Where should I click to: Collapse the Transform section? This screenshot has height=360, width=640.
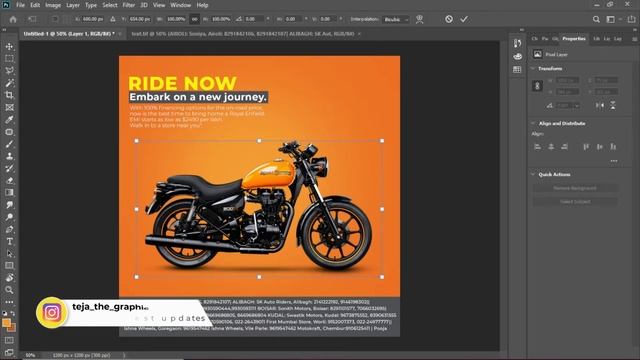[533, 68]
